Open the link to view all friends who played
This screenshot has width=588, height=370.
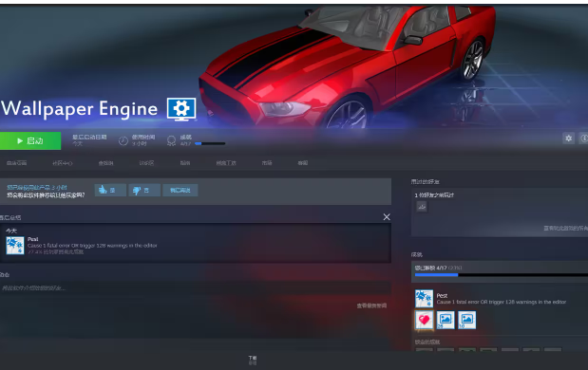(x=565, y=228)
